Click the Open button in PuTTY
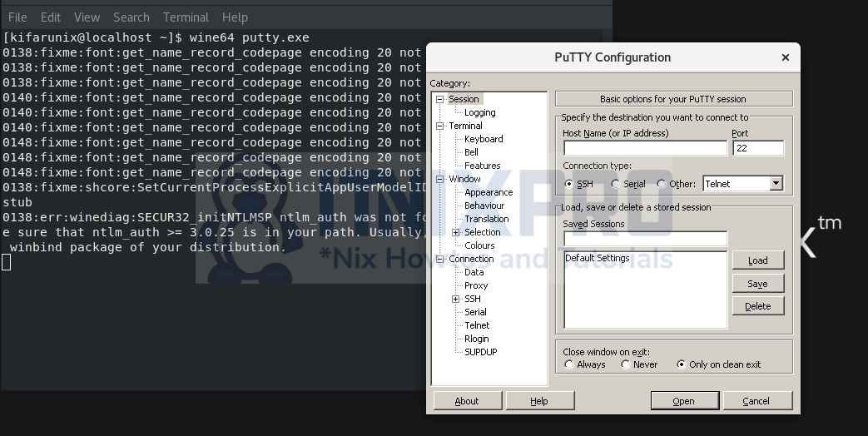 (685, 400)
